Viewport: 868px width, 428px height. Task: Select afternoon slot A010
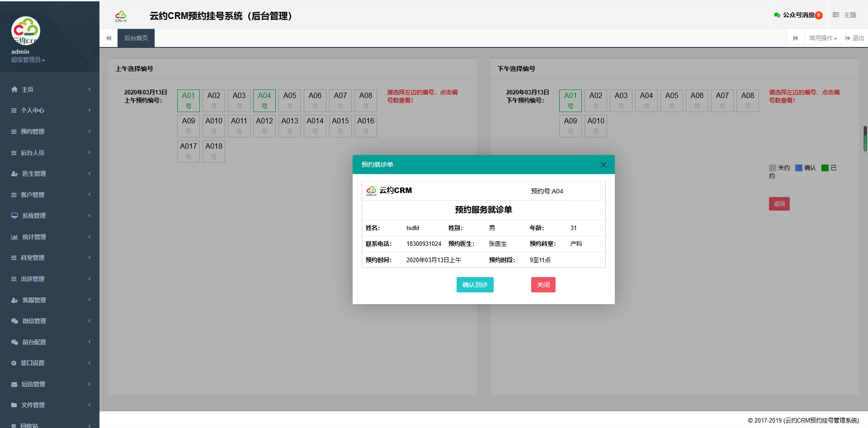(x=596, y=126)
